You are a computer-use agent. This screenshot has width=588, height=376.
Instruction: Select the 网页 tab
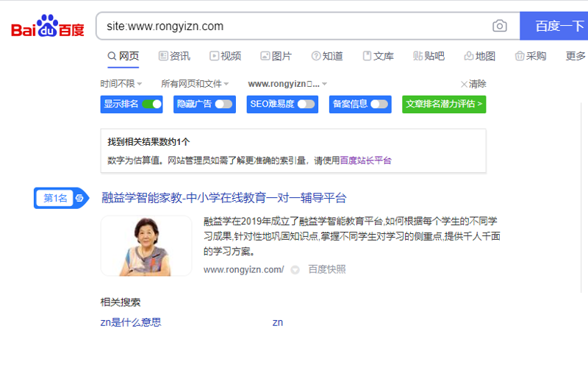click(x=123, y=56)
